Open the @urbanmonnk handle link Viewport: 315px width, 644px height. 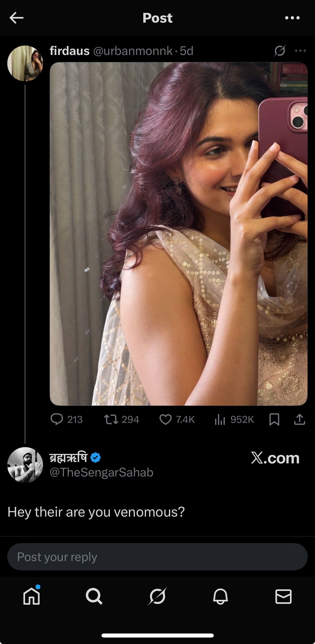(133, 51)
